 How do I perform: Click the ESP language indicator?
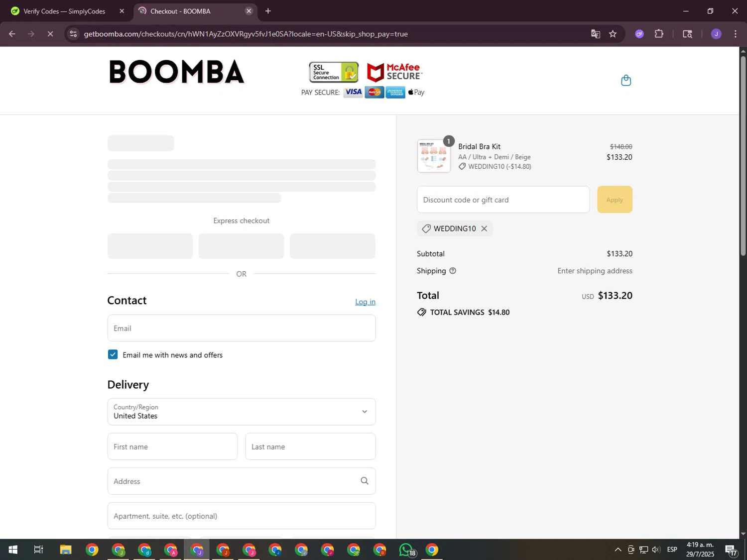pos(672,550)
